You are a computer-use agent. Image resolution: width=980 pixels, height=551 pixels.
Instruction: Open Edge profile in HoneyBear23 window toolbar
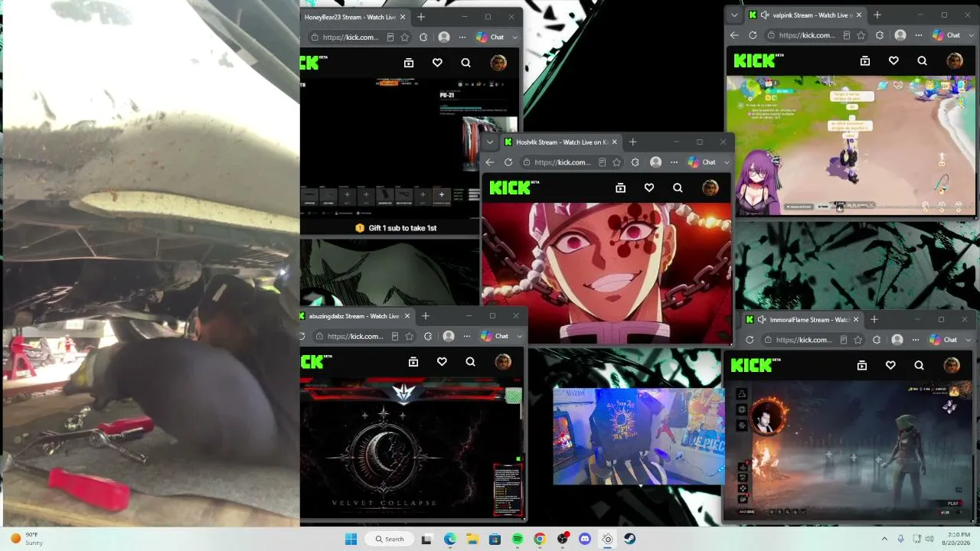[x=444, y=37]
